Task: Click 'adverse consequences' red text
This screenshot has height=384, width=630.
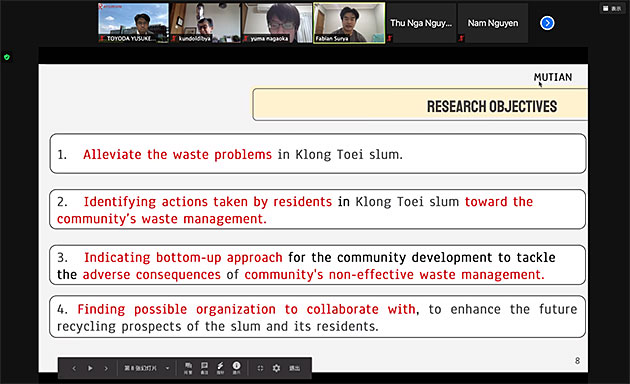Action: (x=151, y=275)
